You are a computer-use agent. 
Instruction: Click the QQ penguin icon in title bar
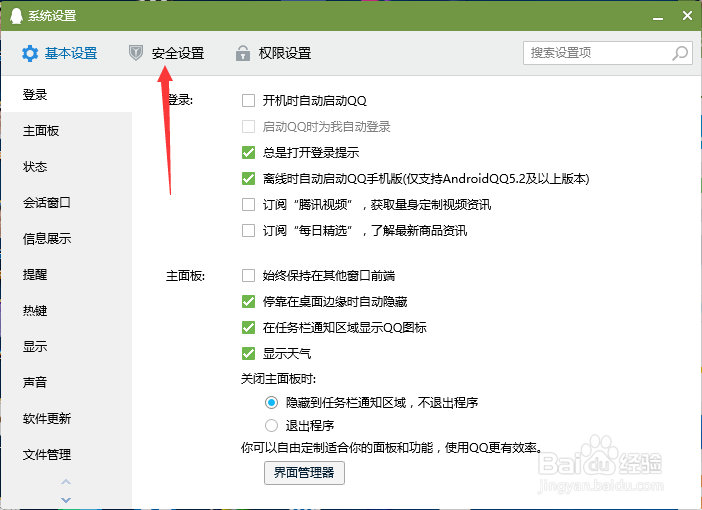(16, 16)
